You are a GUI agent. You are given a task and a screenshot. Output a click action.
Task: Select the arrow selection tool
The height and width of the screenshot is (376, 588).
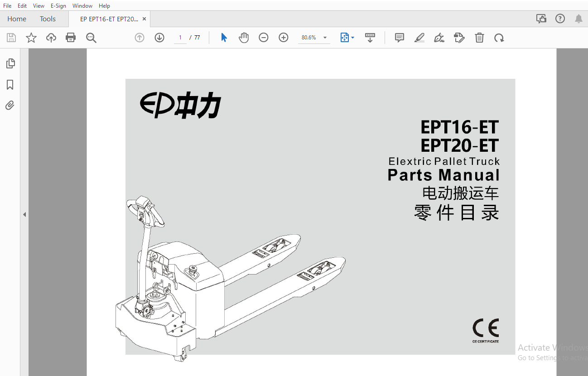click(224, 38)
